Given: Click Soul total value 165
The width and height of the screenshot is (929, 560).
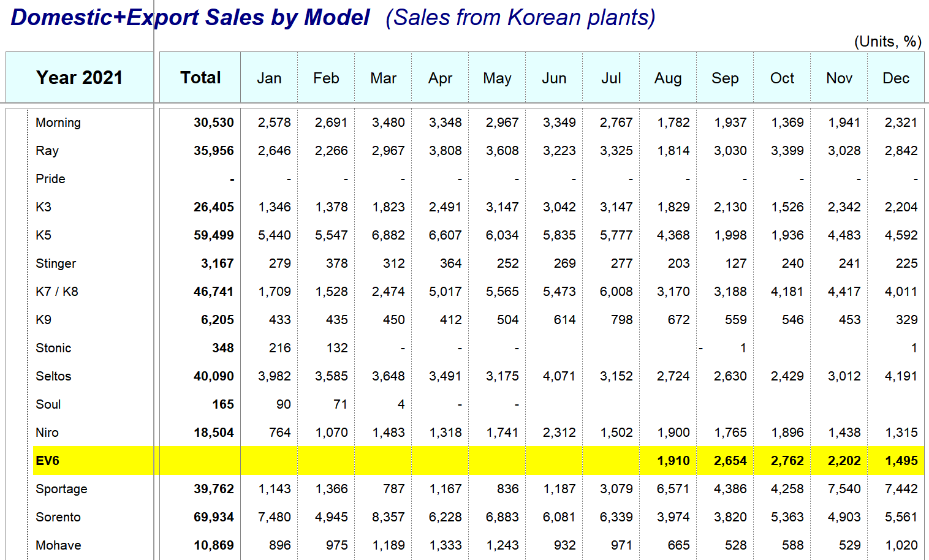Looking at the screenshot, I should coord(223,404).
